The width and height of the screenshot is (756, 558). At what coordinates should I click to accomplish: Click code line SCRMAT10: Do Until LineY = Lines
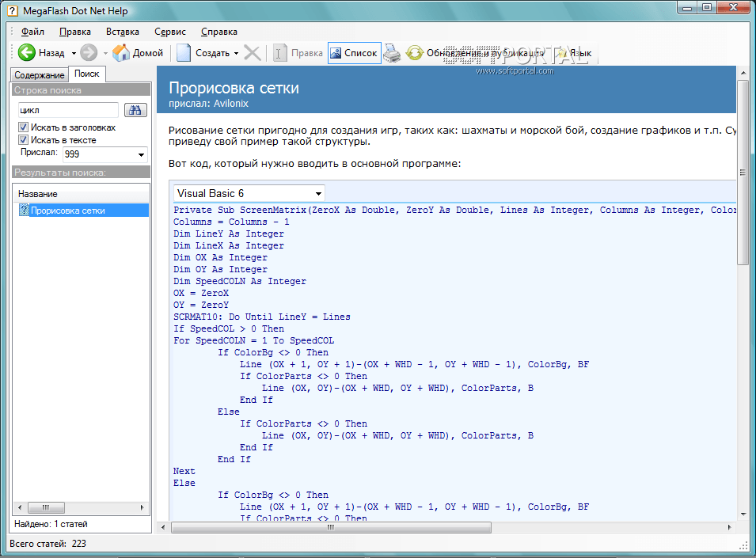[262, 317]
